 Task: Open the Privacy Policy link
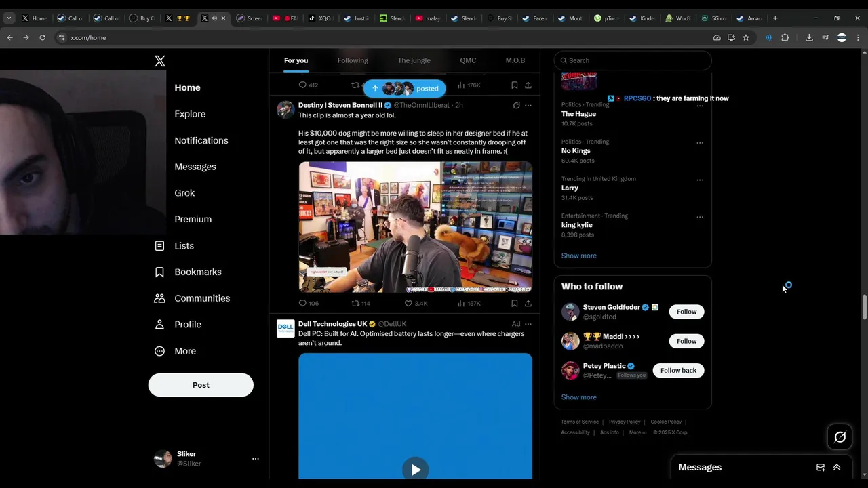pyautogui.click(x=625, y=422)
